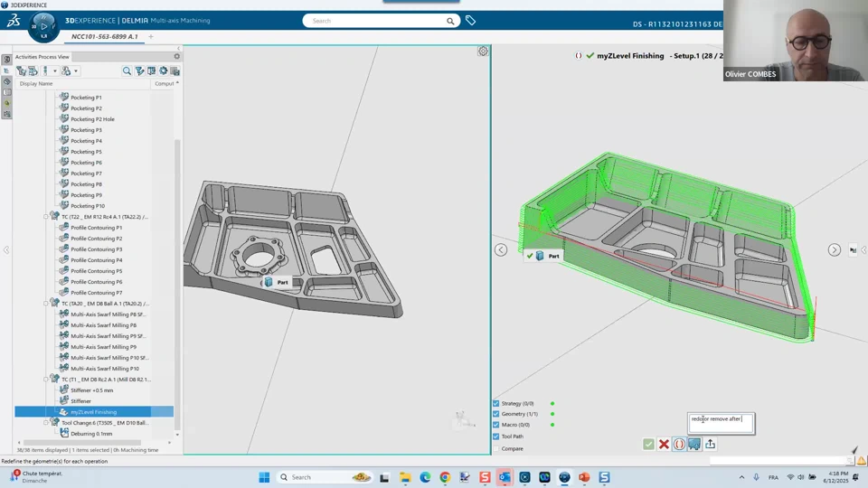
Task: Click the green checkmark validate icon
Action: (x=648, y=444)
